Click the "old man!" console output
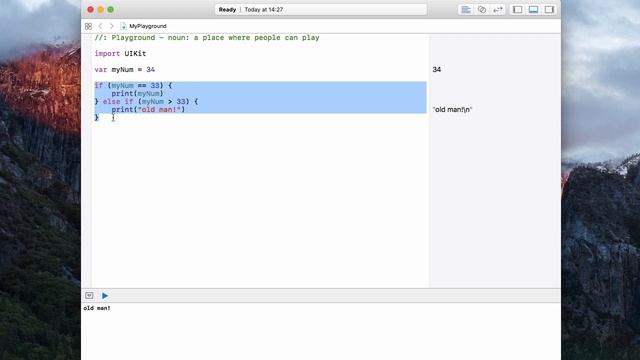The image size is (640, 360). tap(97, 308)
